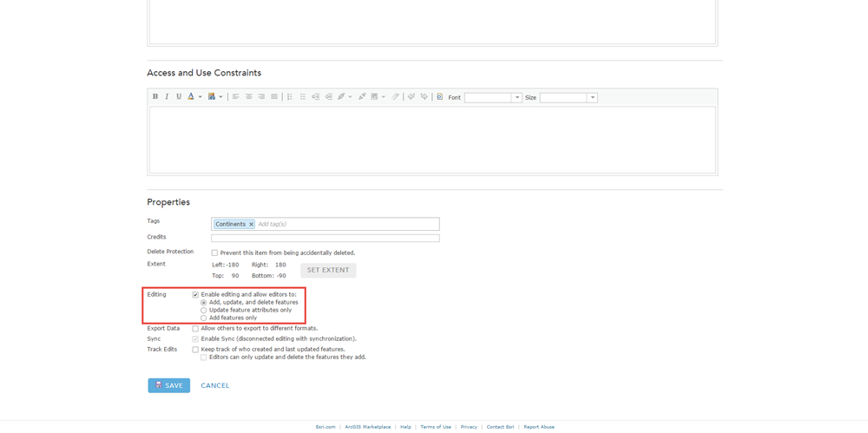Open the Contact Esri footer link
The height and width of the screenshot is (433, 868).
[x=501, y=427]
